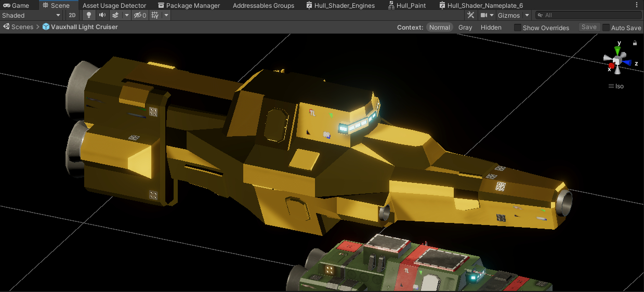
Task: Open the Shaded draw mode dropdown
Action: click(x=31, y=16)
